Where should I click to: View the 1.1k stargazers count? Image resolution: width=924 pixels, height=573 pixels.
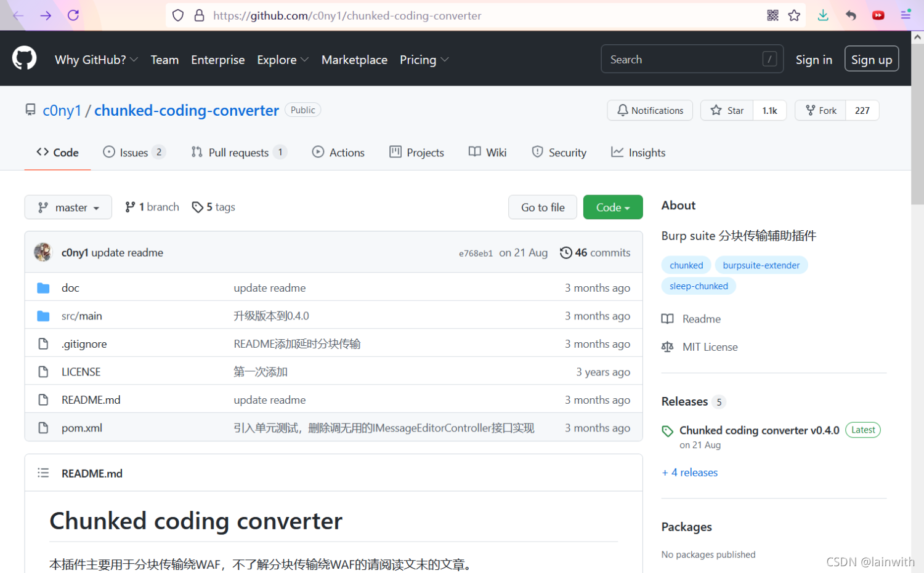click(x=770, y=110)
